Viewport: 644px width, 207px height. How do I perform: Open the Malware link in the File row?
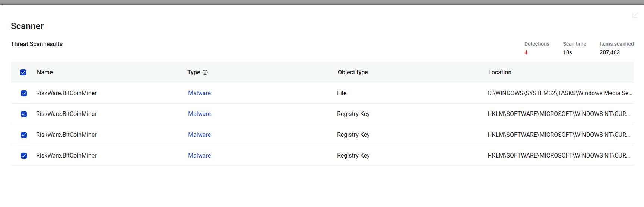click(x=199, y=93)
